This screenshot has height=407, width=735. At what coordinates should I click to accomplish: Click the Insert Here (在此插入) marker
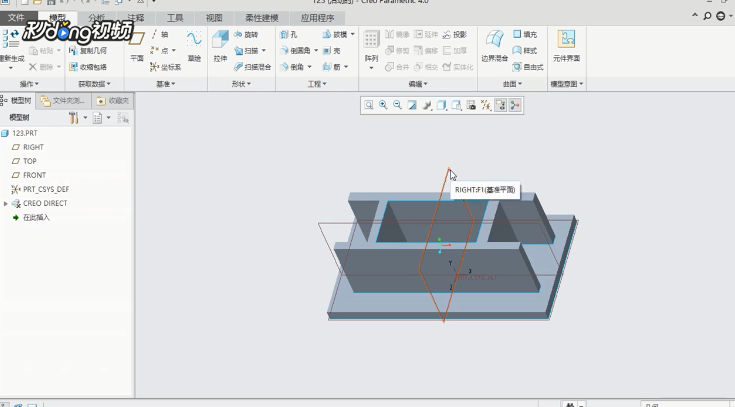point(31,218)
